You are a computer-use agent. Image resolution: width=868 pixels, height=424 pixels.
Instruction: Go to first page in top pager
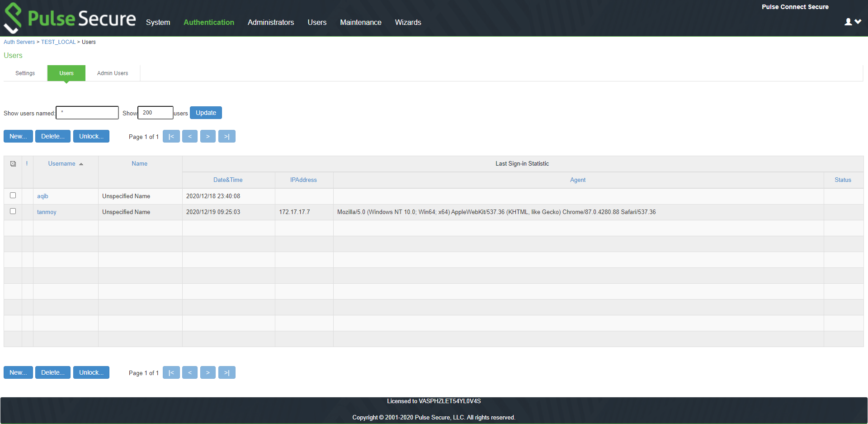pos(171,136)
